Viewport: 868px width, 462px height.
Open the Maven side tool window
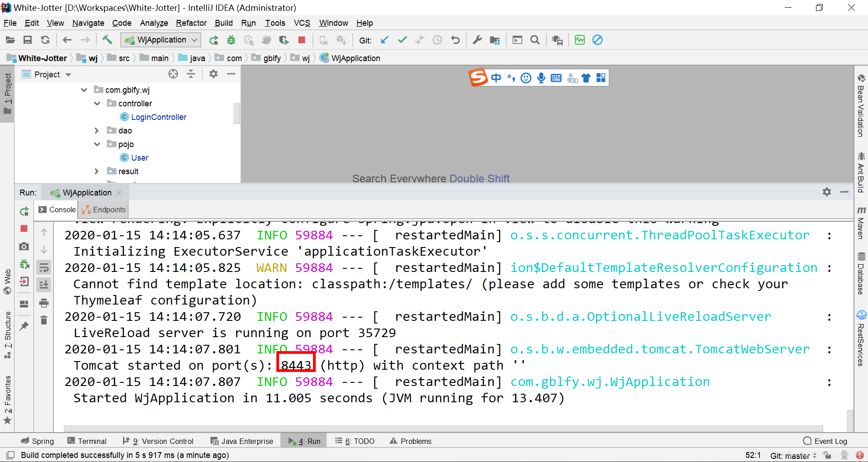tap(861, 223)
